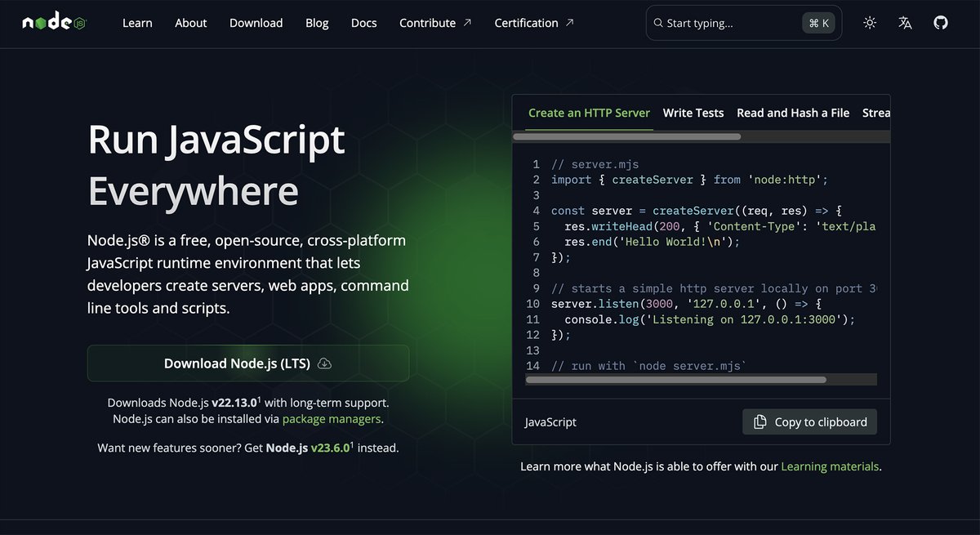Open the language translation selector icon
Screen dimensions: 980x535
point(905,23)
